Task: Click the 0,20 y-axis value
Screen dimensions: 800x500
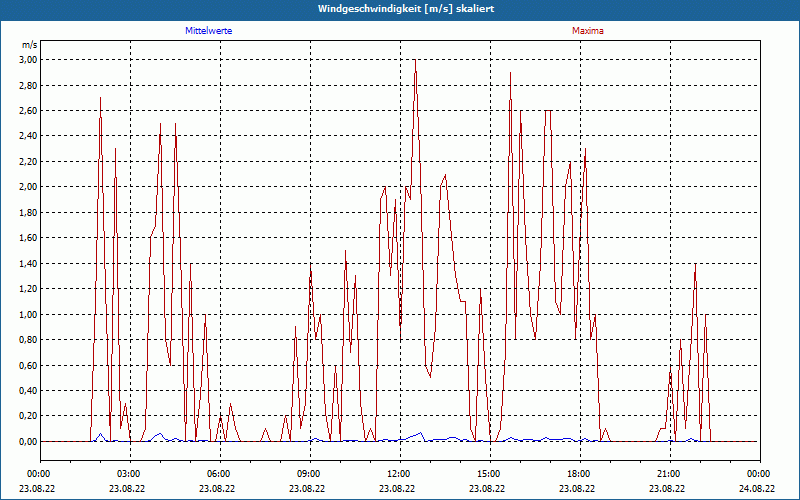Action: [29, 416]
